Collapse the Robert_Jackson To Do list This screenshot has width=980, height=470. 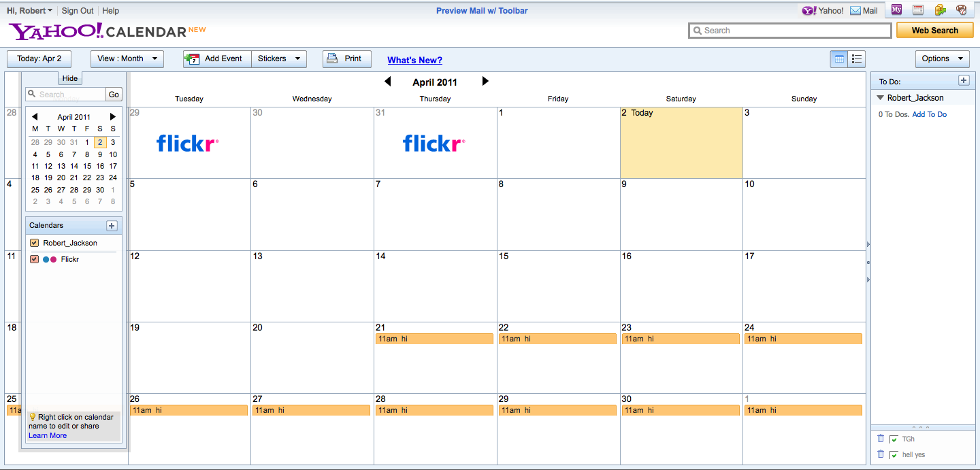881,98
